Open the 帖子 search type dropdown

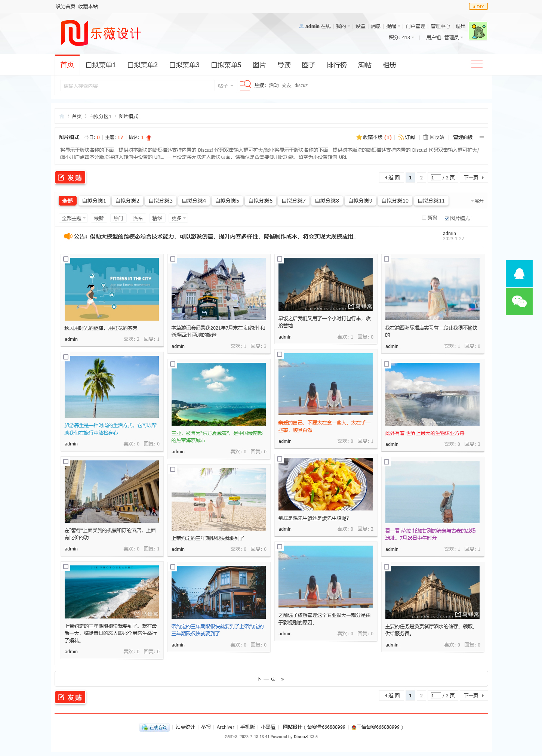tap(226, 86)
